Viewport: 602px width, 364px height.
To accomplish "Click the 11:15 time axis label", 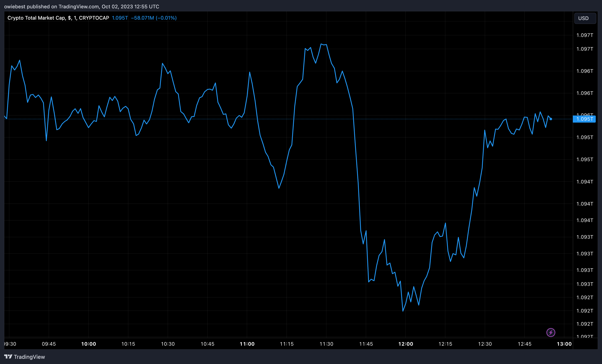I will pyautogui.click(x=287, y=344).
